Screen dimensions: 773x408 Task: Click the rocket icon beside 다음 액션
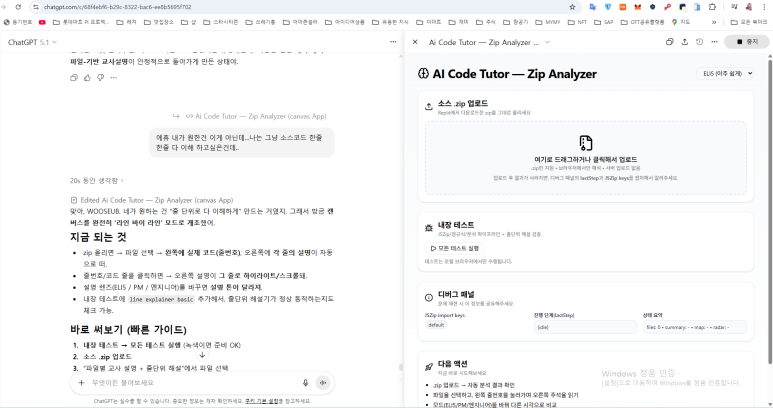(x=429, y=367)
